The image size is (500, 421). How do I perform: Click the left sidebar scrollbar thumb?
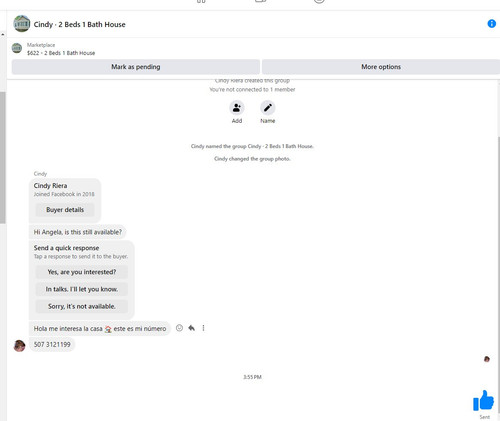(x=3, y=158)
